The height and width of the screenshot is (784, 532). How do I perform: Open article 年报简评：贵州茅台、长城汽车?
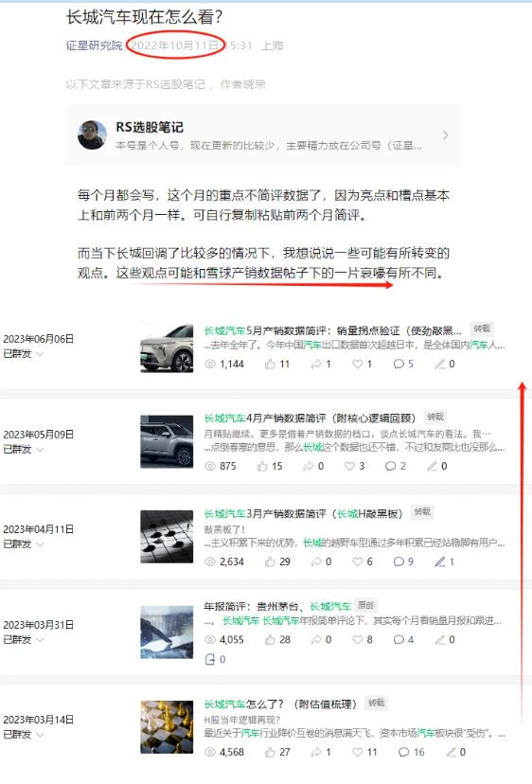277,606
